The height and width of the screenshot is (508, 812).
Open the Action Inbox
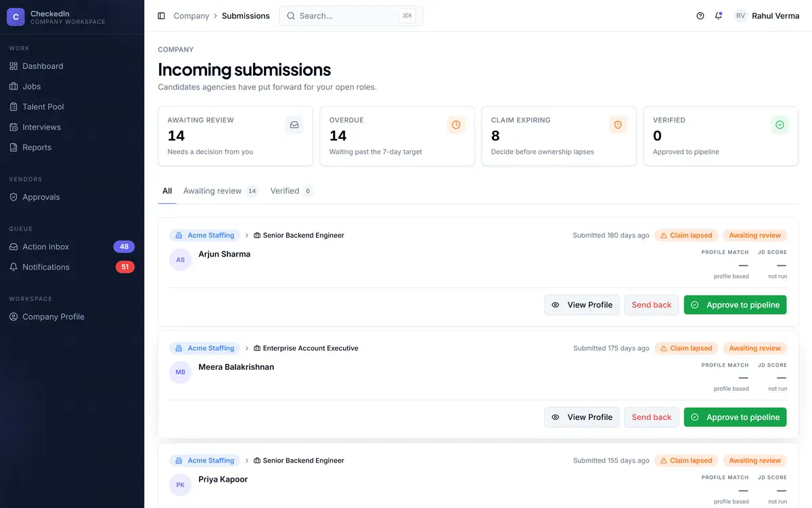72,247
